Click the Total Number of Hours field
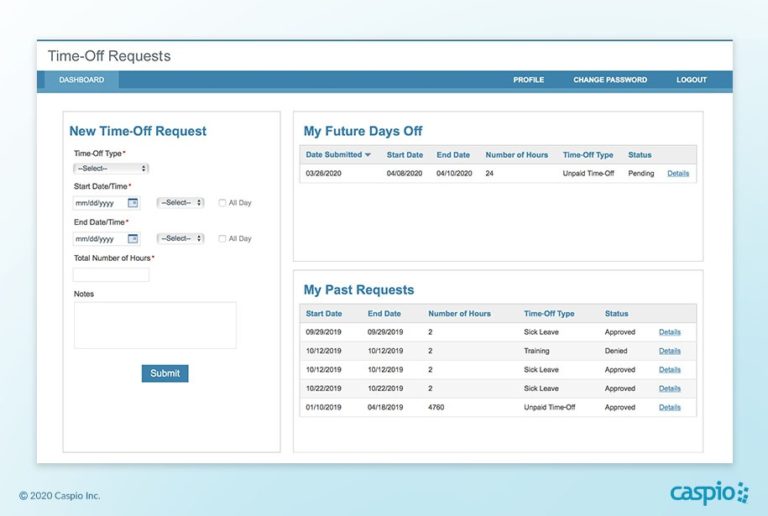This screenshot has width=768, height=516. 111,274
